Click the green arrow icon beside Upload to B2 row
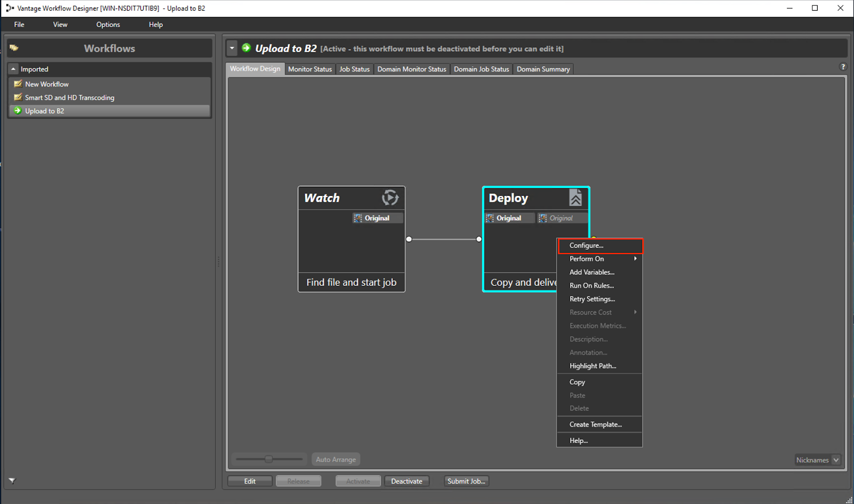The height and width of the screenshot is (504, 854). pyautogui.click(x=18, y=110)
